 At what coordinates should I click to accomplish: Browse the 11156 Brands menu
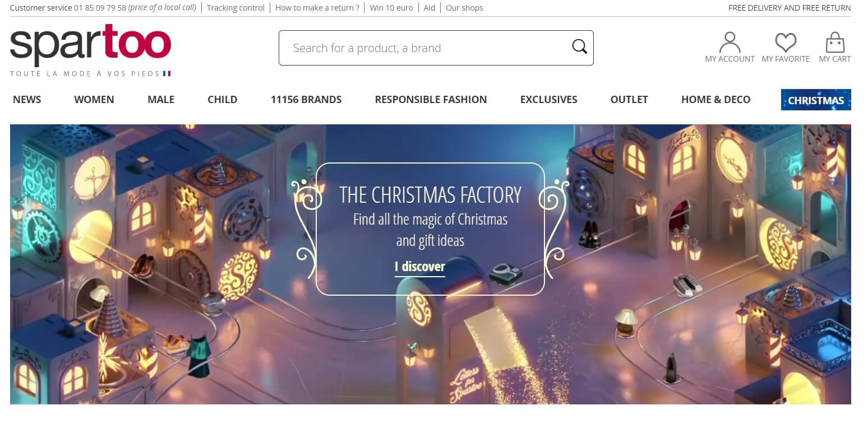pos(306,100)
